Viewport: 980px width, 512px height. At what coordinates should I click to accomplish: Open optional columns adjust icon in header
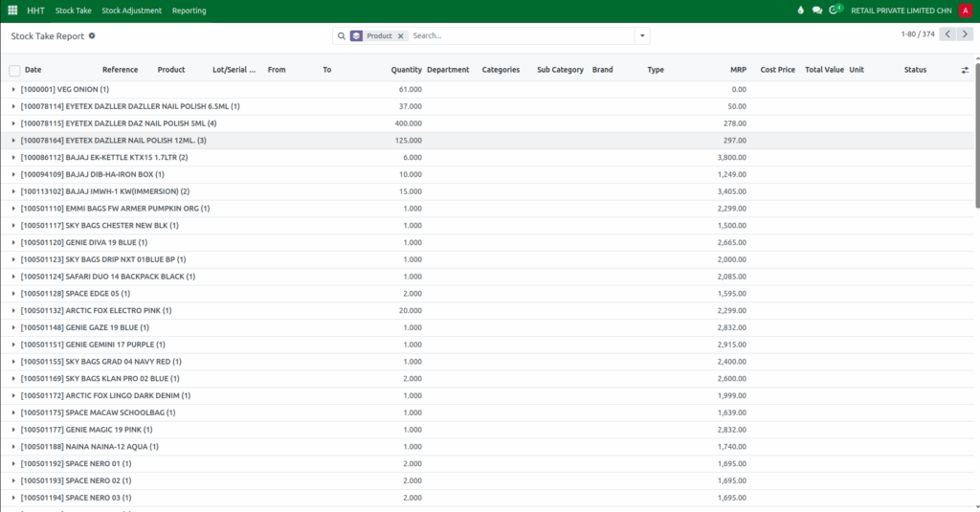pos(965,70)
